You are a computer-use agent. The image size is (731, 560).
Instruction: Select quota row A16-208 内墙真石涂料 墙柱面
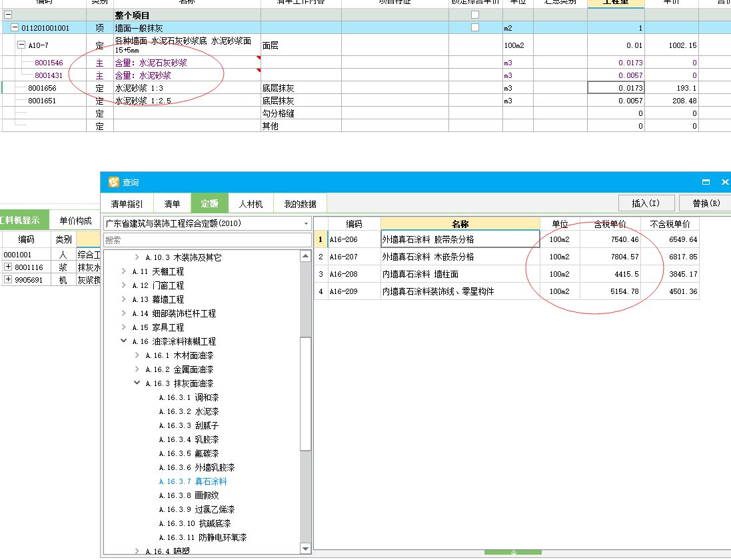click(x=506, y=274)
